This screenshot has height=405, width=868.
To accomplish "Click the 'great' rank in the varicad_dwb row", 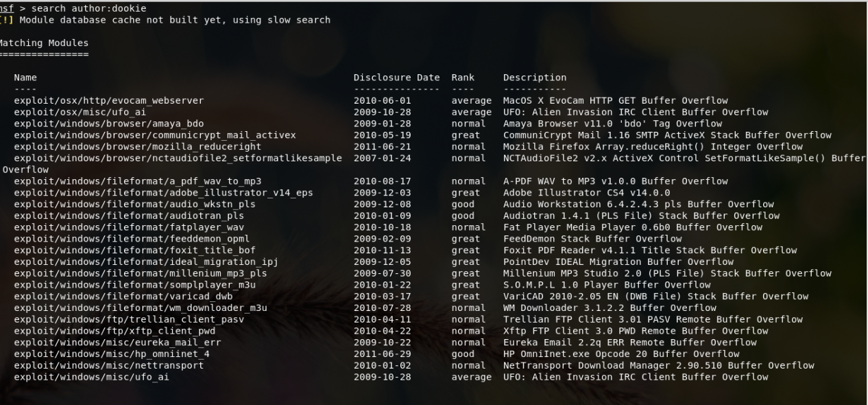I will (x=466, y=297).
